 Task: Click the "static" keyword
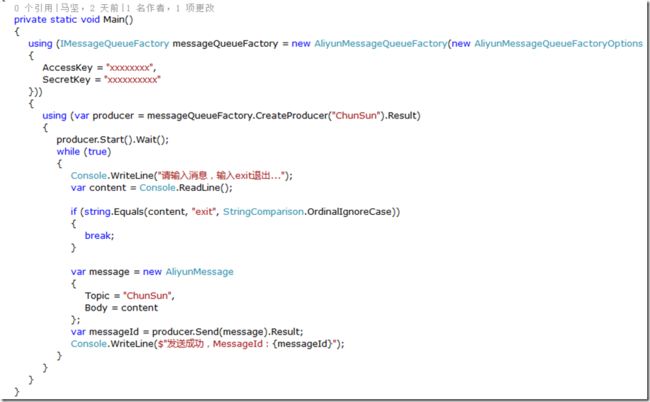(x=63, y=19)
